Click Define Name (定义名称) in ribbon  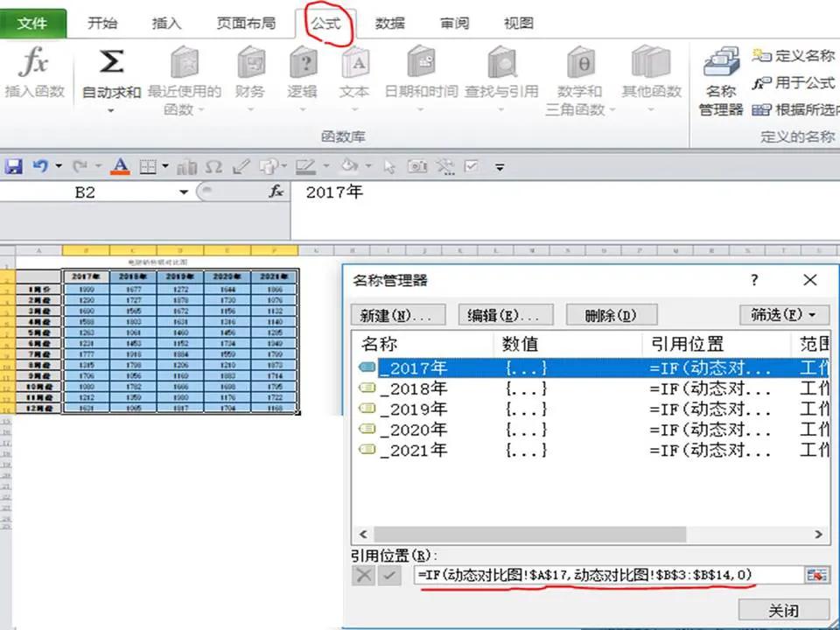click(794, 56)
